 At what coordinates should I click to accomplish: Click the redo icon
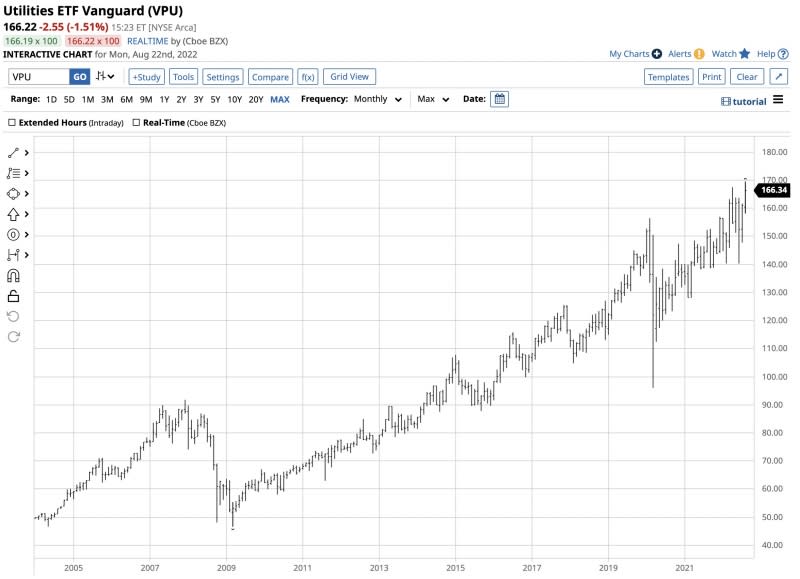tap(13, 338)
